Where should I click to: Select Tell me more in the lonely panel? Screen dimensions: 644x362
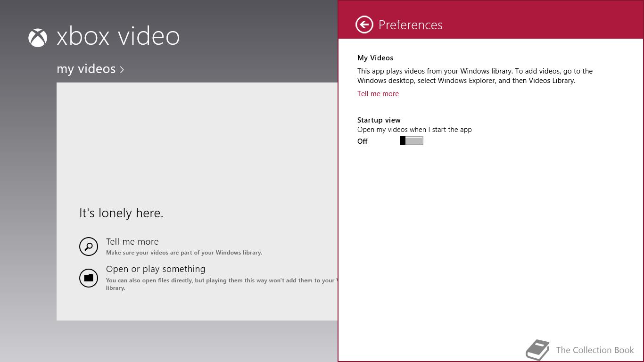pos(132,241)
